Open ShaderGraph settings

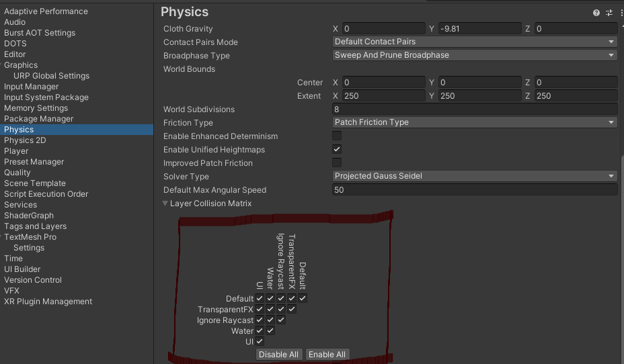(x=29, y=215)
